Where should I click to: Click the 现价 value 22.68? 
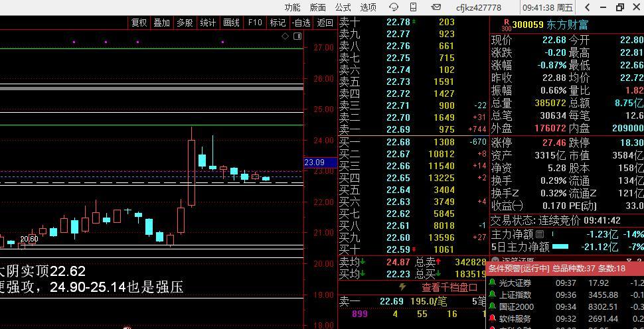(554, 40)
